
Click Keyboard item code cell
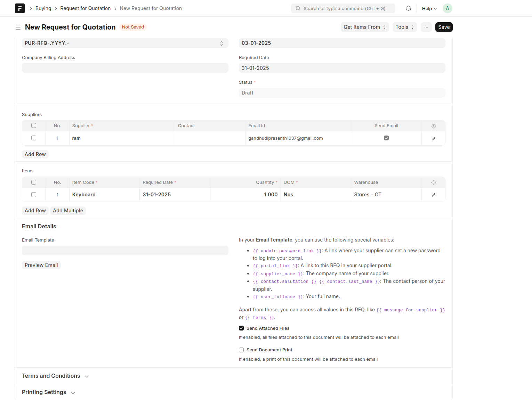click(x=104, y=195)
